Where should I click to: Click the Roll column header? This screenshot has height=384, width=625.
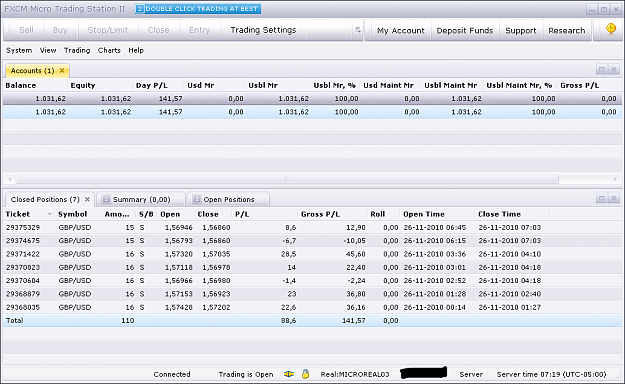pyautogui.click(x=377, y=214)
